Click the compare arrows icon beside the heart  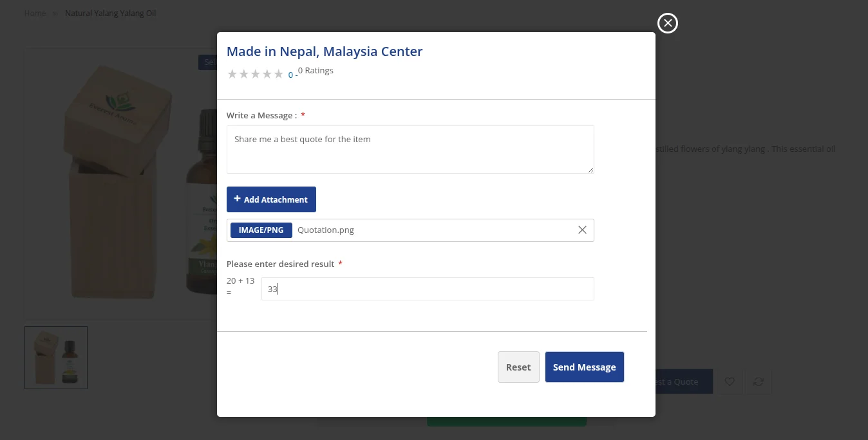(758, 381)
